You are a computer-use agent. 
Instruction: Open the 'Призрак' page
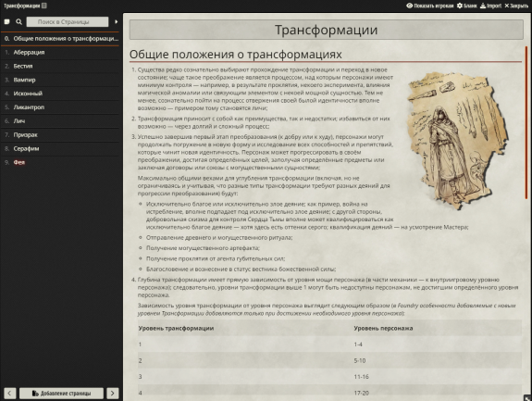pyautogui.click(x=60, y=135)
